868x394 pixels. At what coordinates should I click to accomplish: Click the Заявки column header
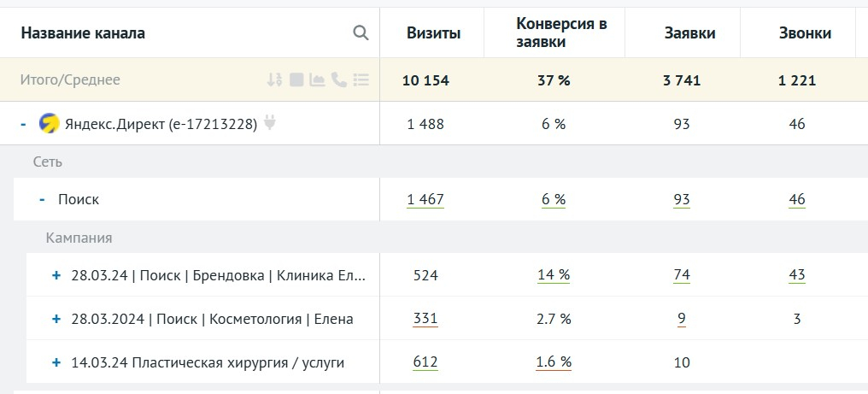689,33
